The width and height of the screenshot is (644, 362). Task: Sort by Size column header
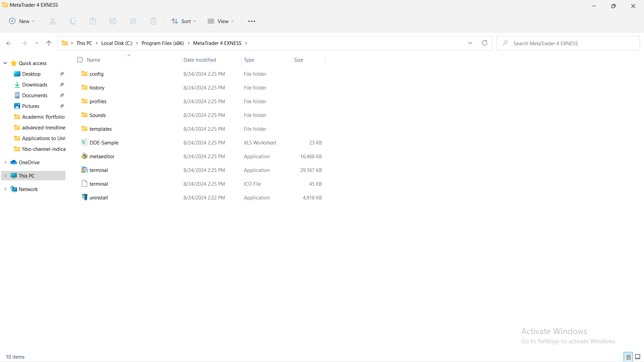299,60
